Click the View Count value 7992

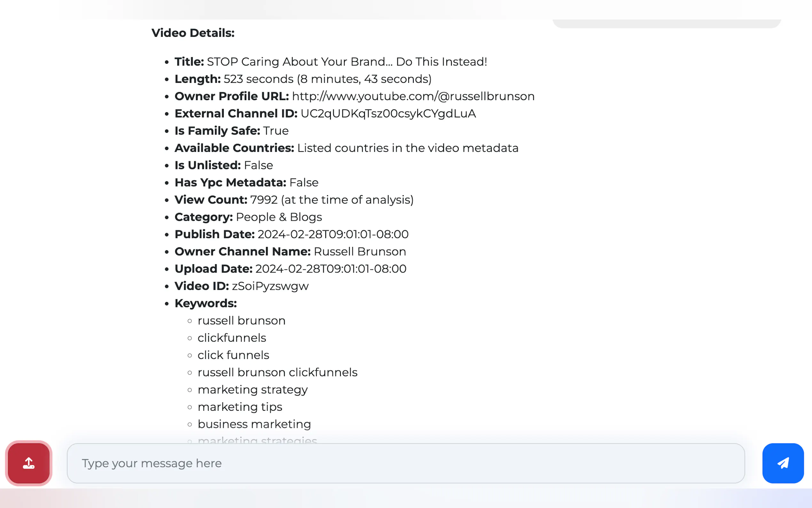click(264, 200)
